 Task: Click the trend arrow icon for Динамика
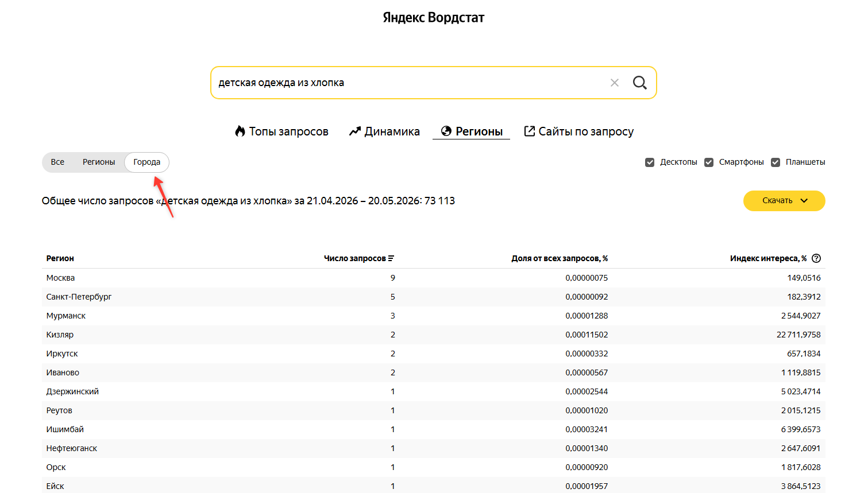(355, 131)
